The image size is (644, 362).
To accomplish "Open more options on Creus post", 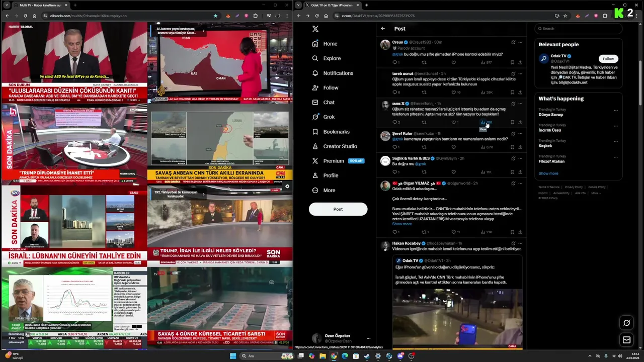I will (x=520, y=42).
